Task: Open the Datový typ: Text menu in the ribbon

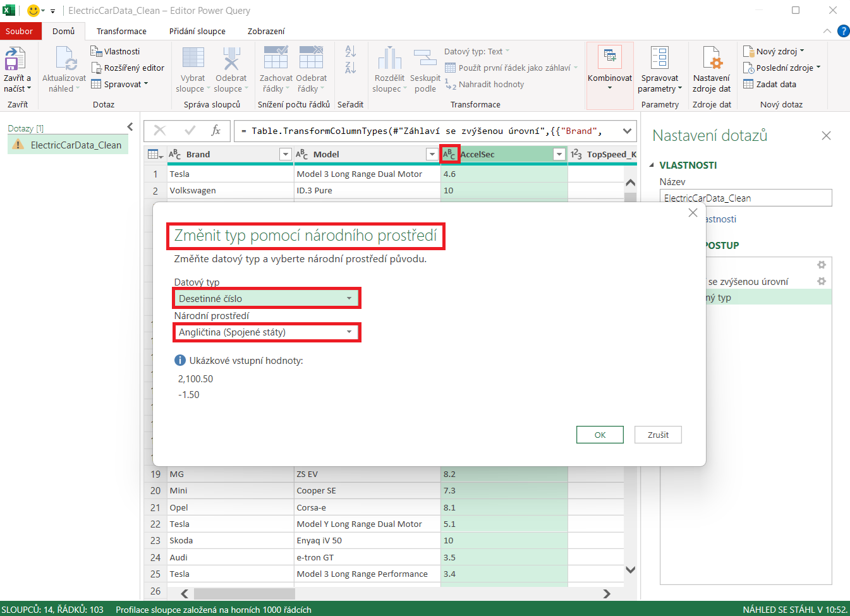Action: coord(477,51)
